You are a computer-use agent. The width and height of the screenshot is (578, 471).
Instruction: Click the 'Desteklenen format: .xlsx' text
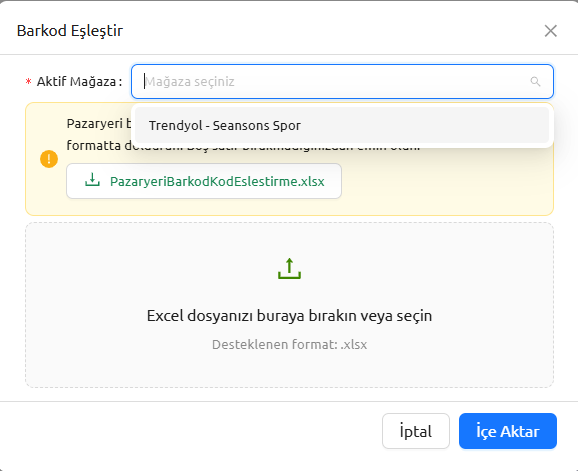tap(289, 345)
